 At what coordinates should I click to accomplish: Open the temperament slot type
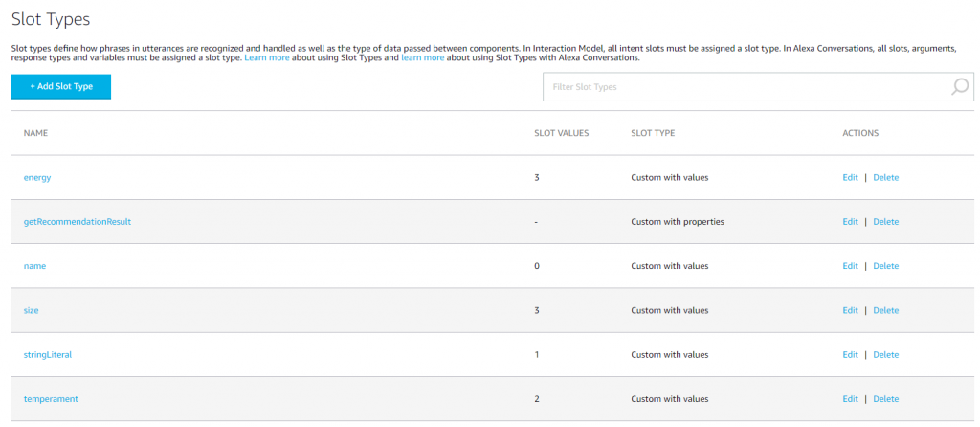51,399
